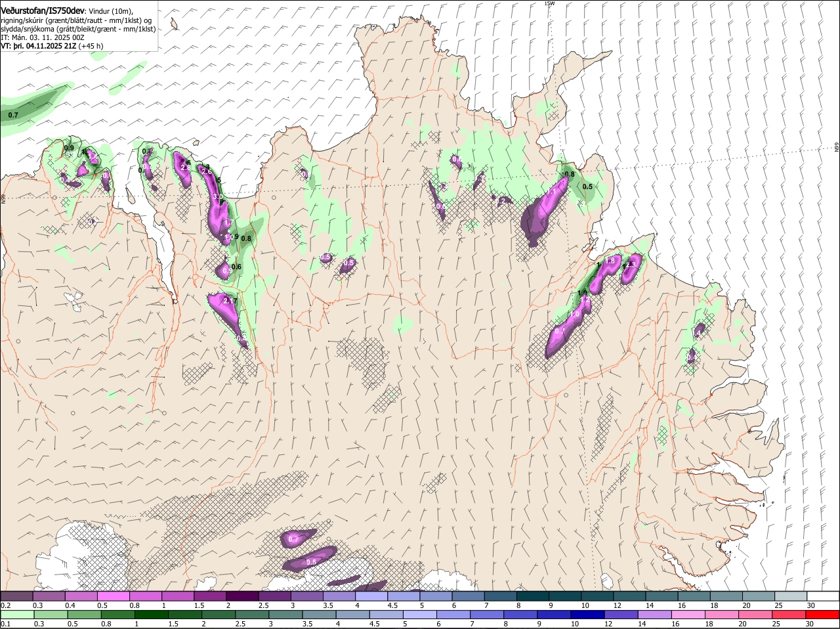
Task: Pick the 3–3.5 gray-green swatch in lower legend
Action: pos(285,615)
